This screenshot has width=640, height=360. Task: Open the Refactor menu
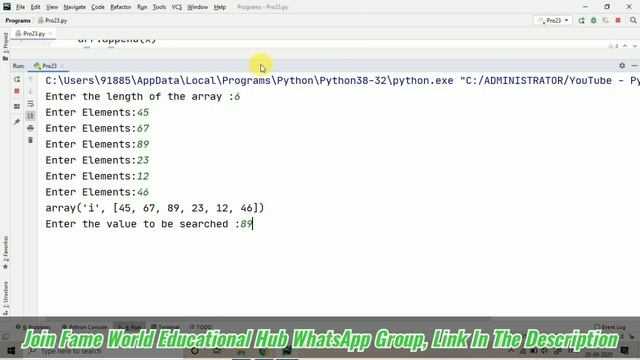[121, 7]
